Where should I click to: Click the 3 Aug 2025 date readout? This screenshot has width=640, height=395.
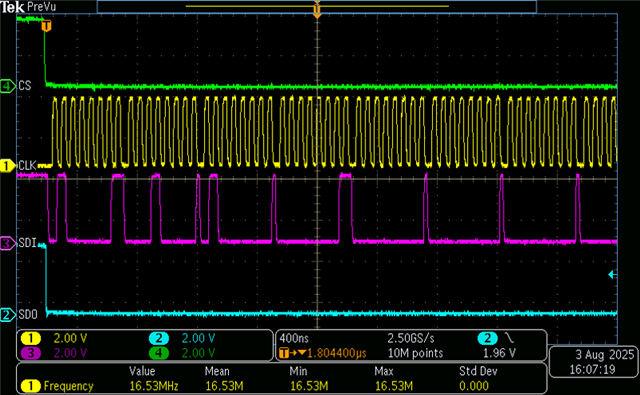point(604,355)
